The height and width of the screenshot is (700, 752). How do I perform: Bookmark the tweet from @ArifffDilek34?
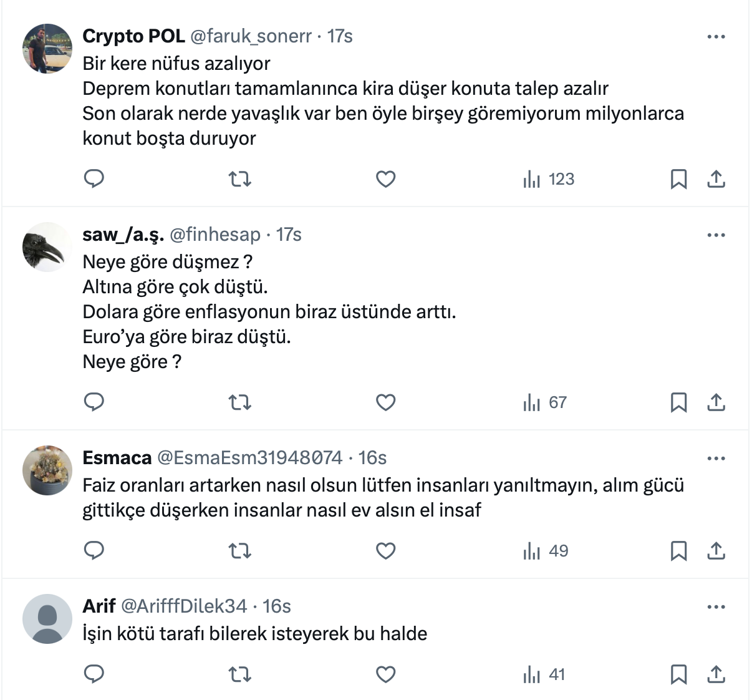pos(678,675)
